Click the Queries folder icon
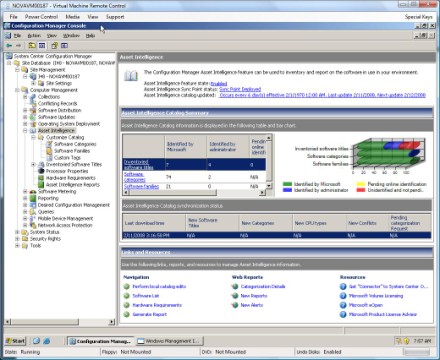 pyautogui.click(x=33, y=212)
